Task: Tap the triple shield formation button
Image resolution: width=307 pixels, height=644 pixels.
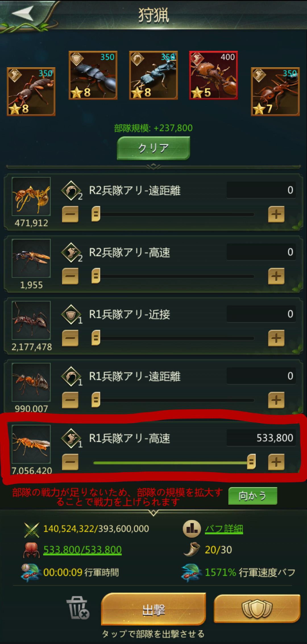Action: coord(257,608)
